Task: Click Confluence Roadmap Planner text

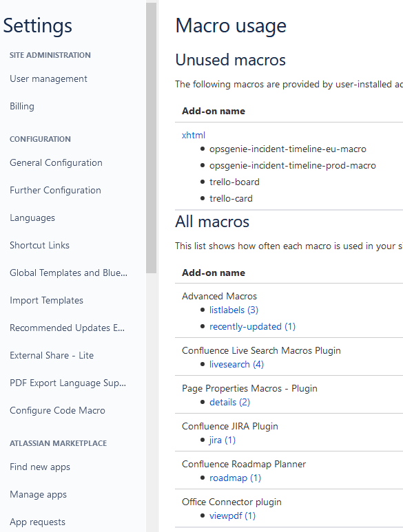Action: coord(244,464)
